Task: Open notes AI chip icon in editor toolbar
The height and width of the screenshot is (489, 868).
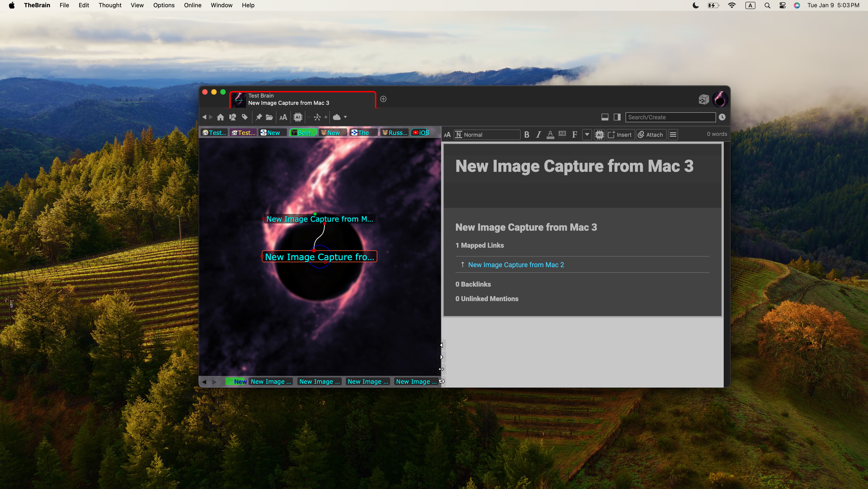Action: click(600, 134)
